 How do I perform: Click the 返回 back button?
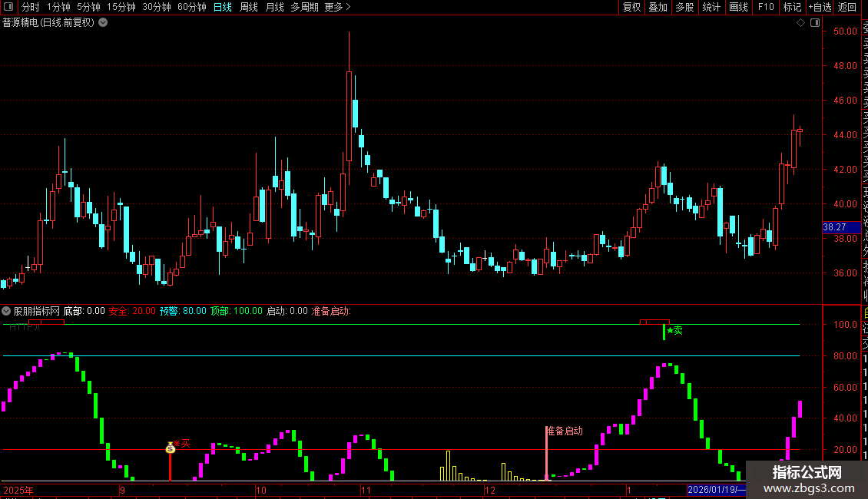847,7
